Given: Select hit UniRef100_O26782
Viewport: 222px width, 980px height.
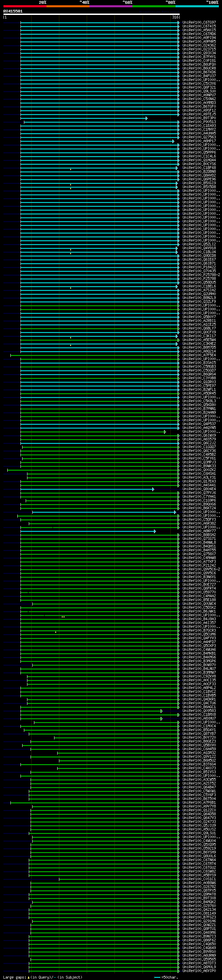Looking at the screenshot, I should coord(199,887).
